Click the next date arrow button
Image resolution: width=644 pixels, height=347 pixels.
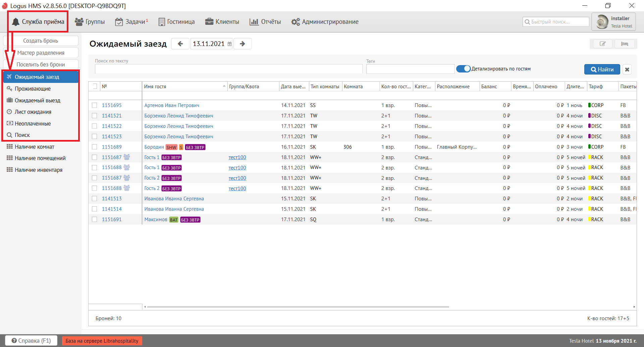[x=243, y=44]
